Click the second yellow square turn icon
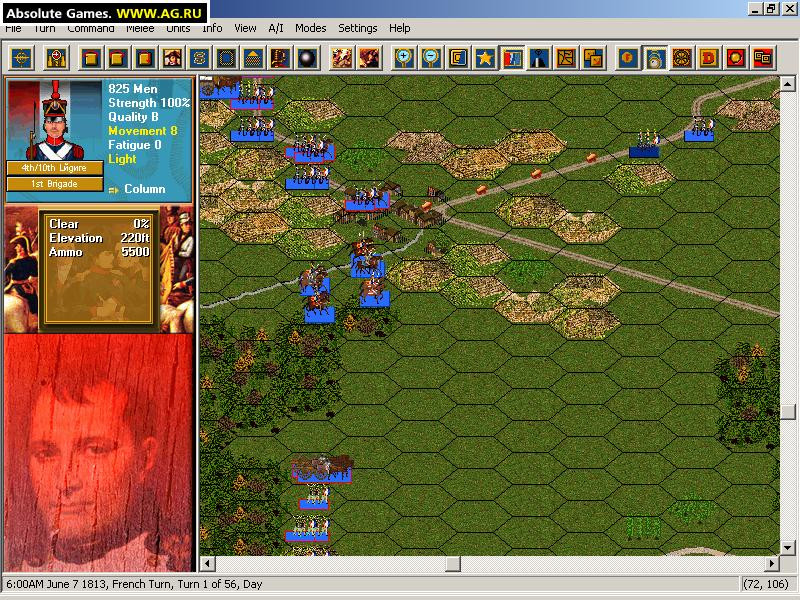The image size is (800, 600). point(118,58)
